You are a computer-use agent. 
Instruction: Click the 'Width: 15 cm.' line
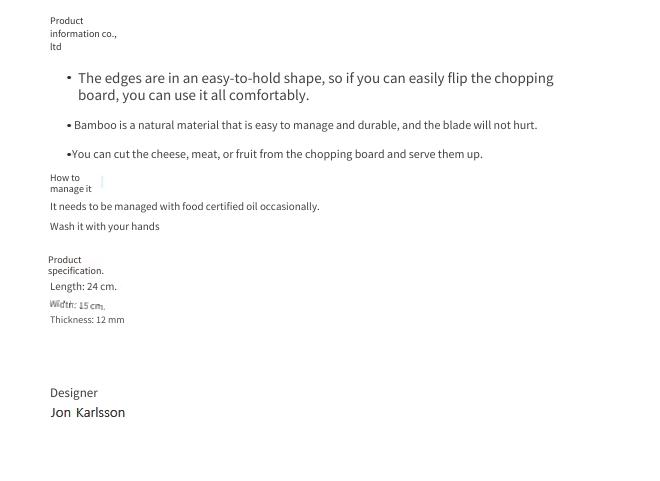click(77, 305)
